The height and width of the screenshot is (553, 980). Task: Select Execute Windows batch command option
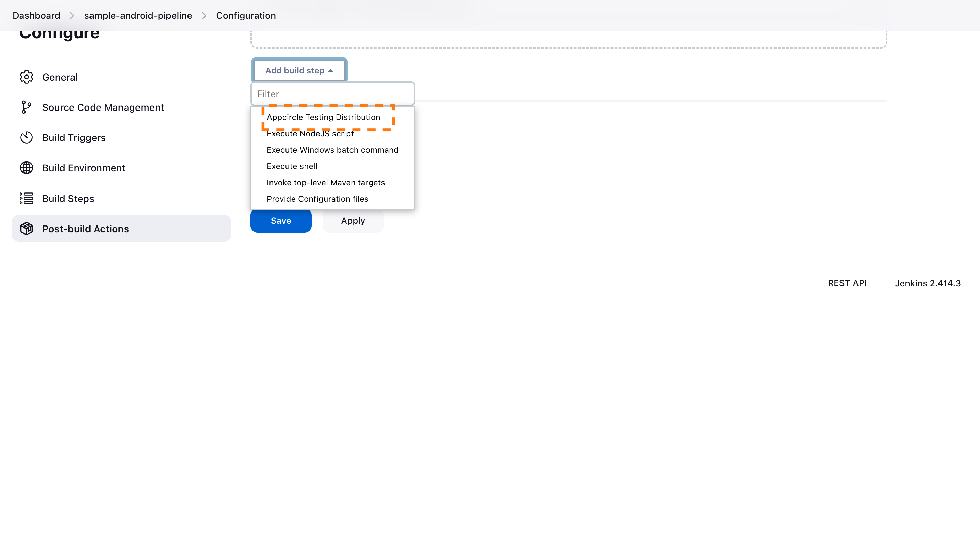(332, 149)
